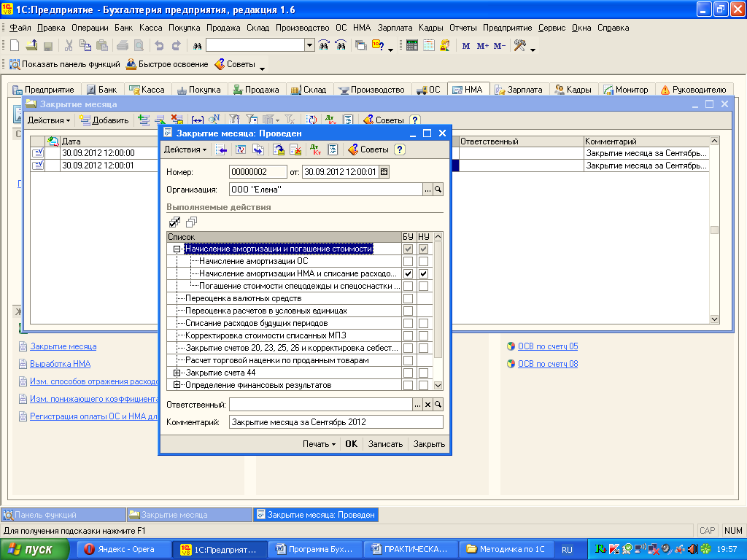
Task: Open Действия dropdown in Закрытие месяца list window
Action: click(x=49, y=120)
